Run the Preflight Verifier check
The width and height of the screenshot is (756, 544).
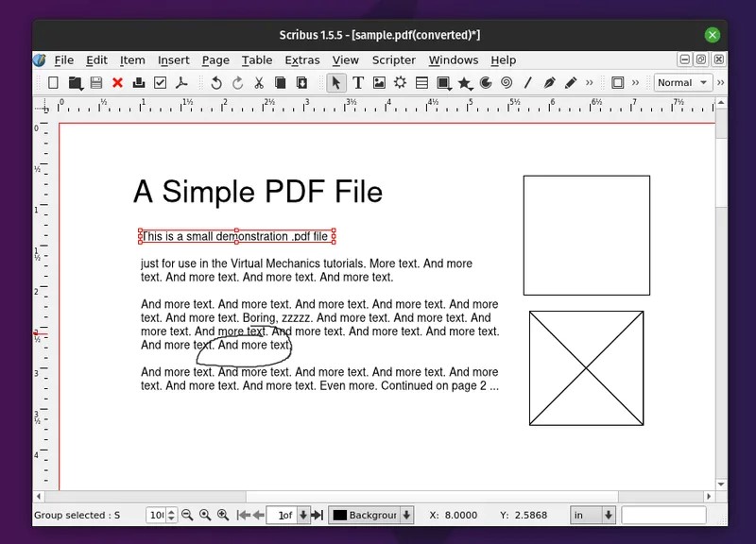click(160, 83)
